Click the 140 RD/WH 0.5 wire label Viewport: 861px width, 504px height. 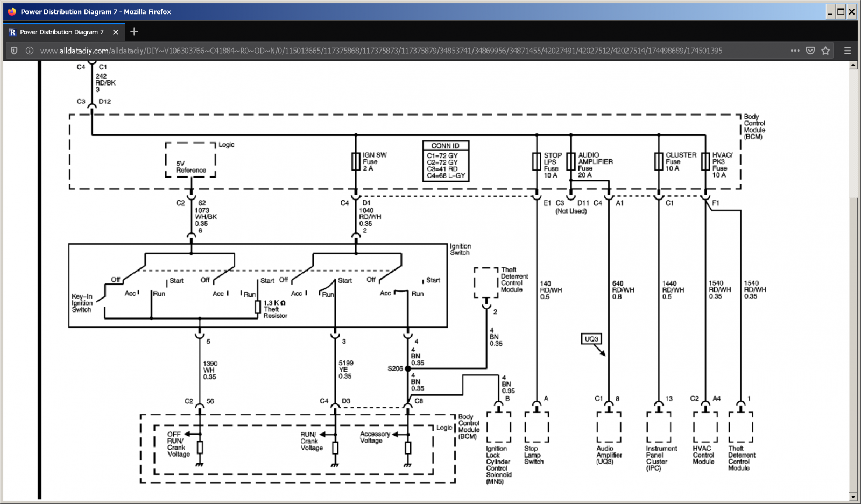pyautogui.click(x=551, y=290)
